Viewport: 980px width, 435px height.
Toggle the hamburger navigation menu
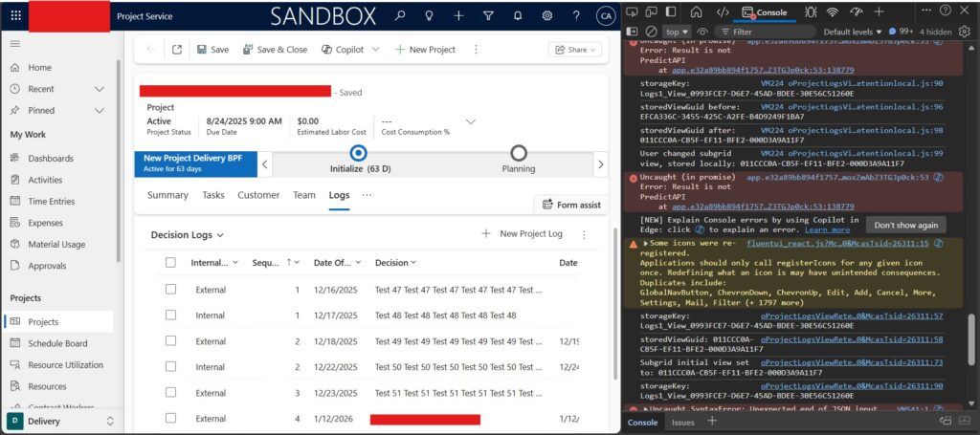(x=15, y=44)
